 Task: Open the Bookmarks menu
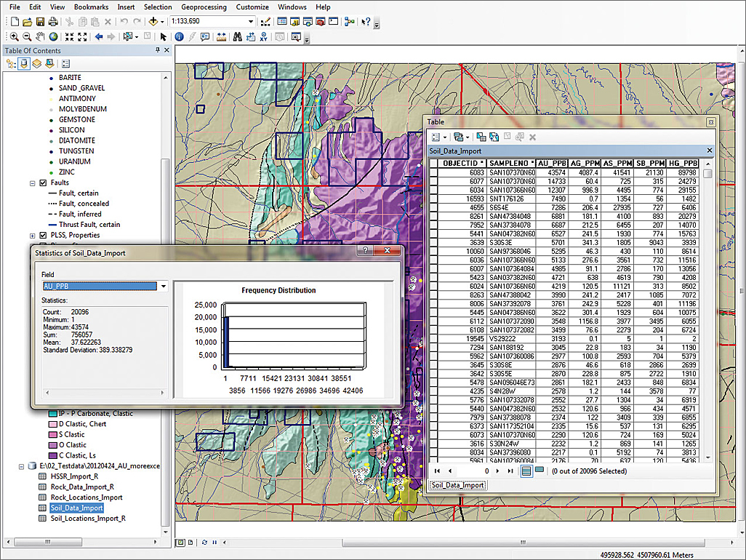91,7
